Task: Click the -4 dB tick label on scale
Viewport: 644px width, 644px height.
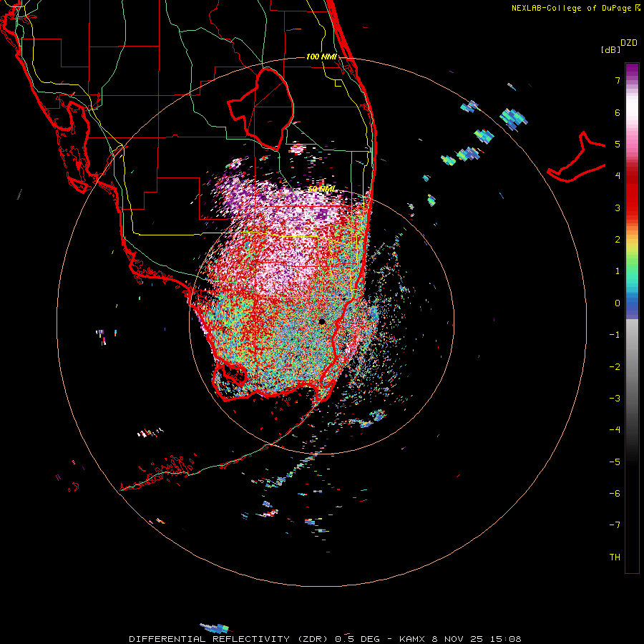Action: point(615,430)
